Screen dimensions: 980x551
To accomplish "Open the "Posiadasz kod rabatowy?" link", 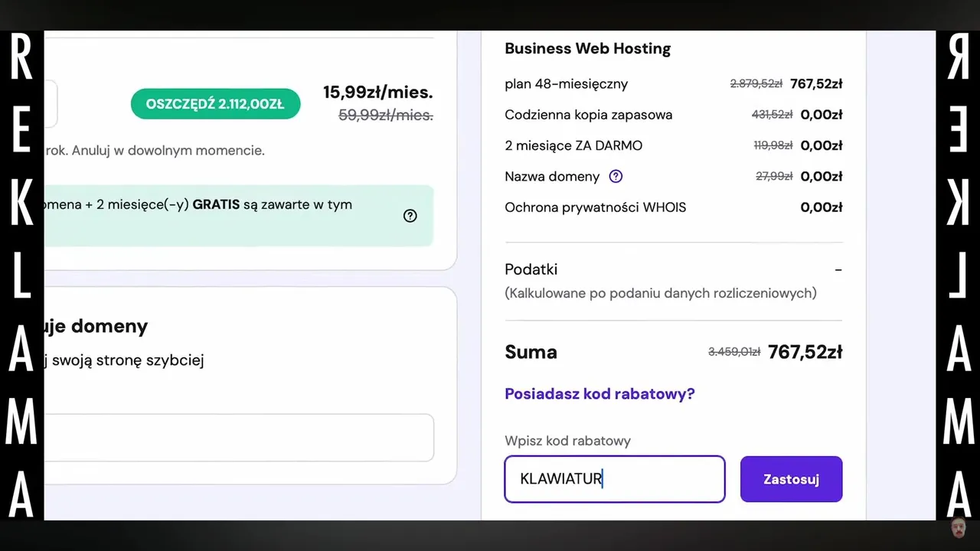I will coord(599,394).
